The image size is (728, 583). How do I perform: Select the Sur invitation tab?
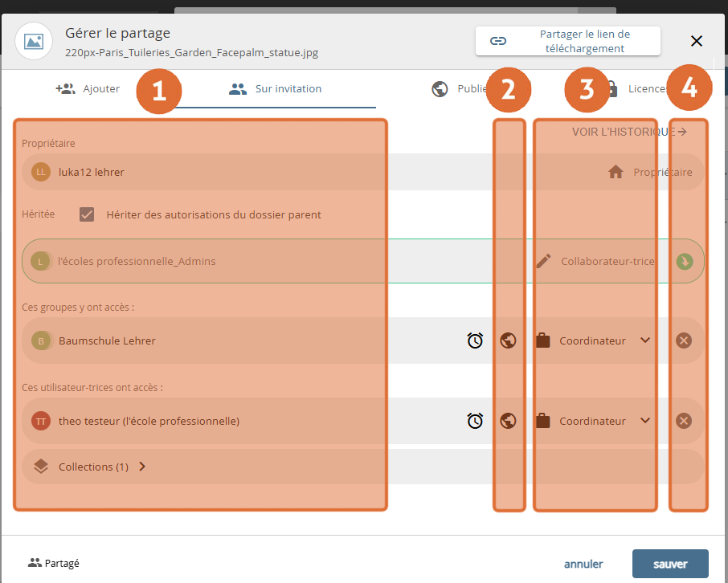point(276,89)
